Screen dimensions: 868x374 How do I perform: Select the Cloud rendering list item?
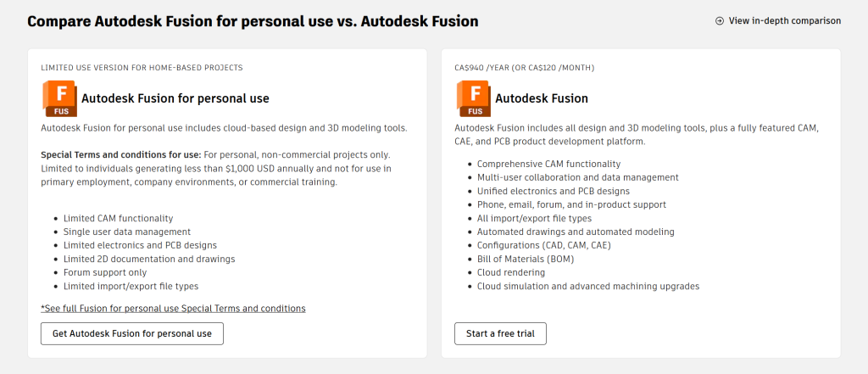(x=510, y=272)
